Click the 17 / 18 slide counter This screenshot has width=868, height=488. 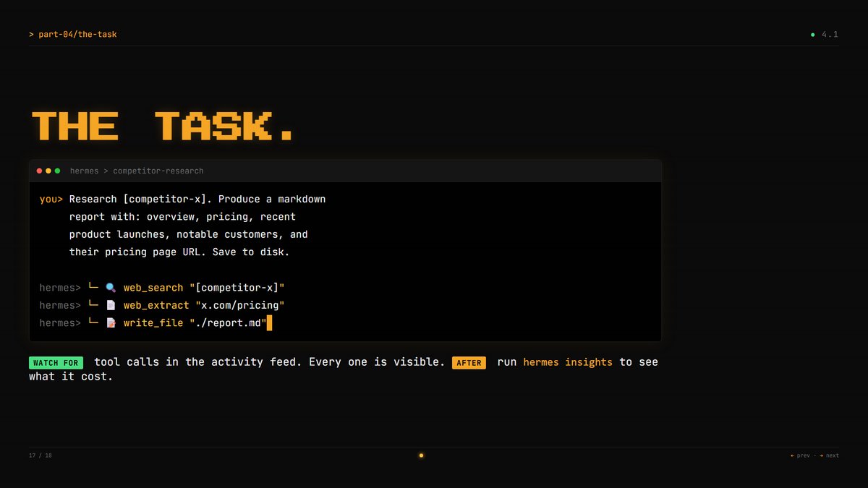tap(41, 455)
